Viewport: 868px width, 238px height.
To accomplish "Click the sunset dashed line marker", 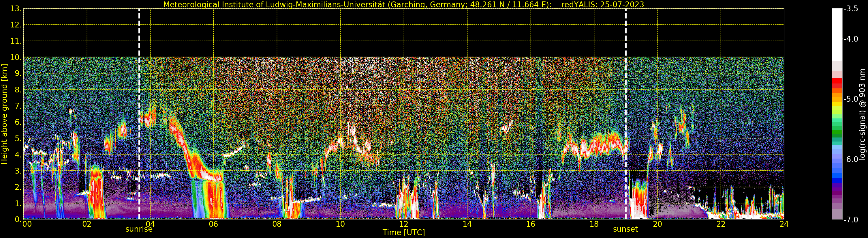I will pos(626,114).
